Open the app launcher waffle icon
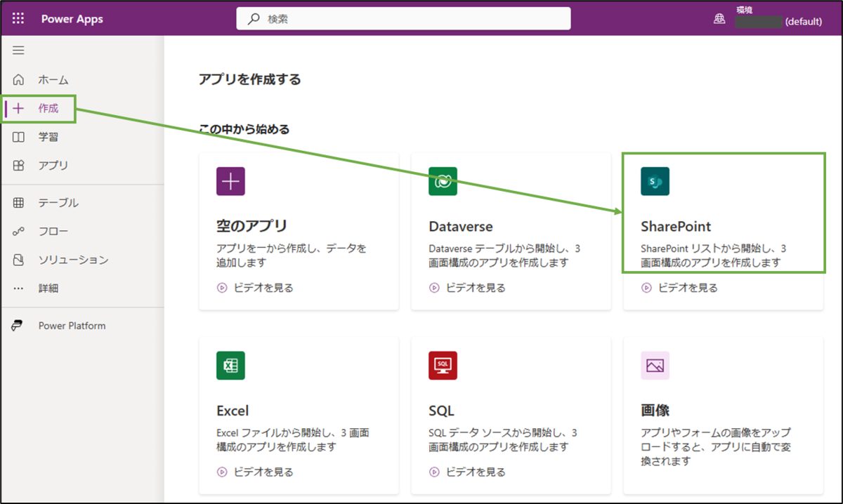The height and width of the screenshot is (504, 843). coord(18,19)
